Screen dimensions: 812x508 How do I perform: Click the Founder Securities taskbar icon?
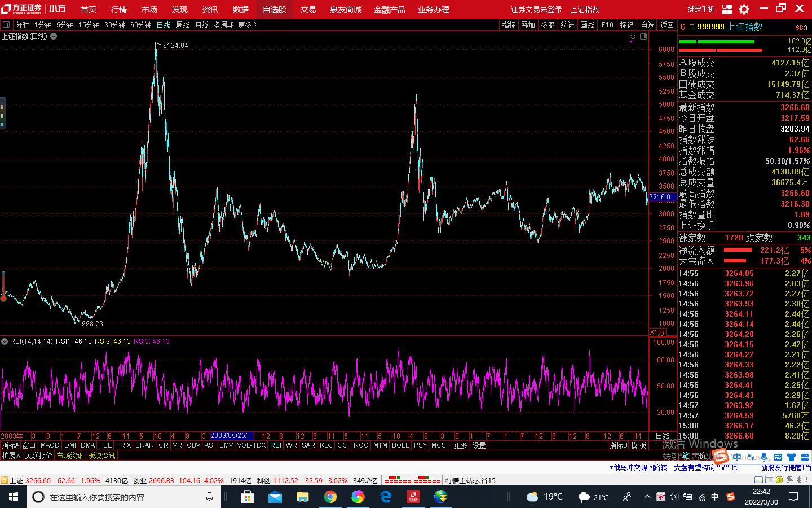[413, 497]
